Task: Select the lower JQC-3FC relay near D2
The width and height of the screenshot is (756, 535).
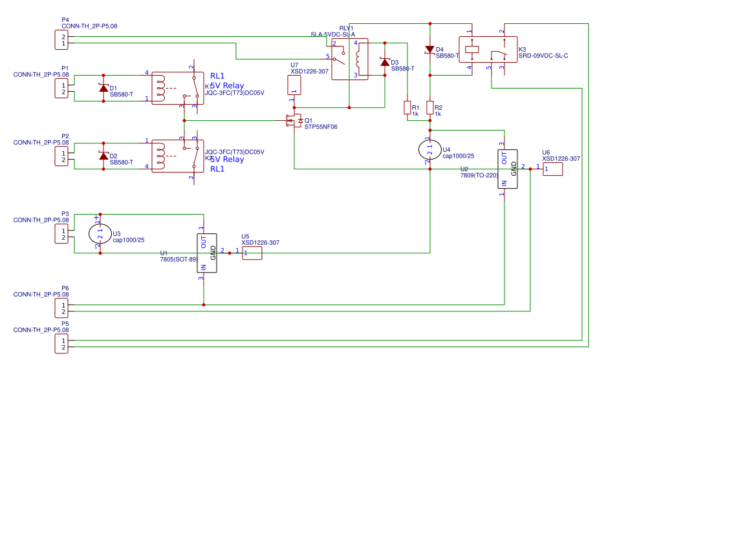Action: click(177, 156)
